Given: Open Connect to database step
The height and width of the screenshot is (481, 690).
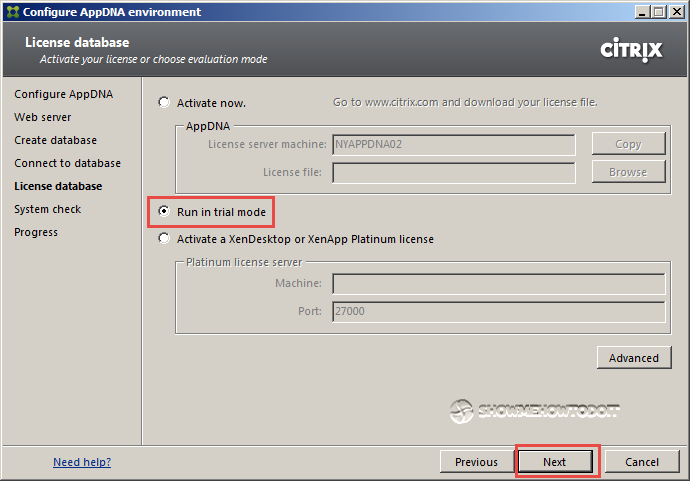Looking at the screenshot, I should click(67, 163).
